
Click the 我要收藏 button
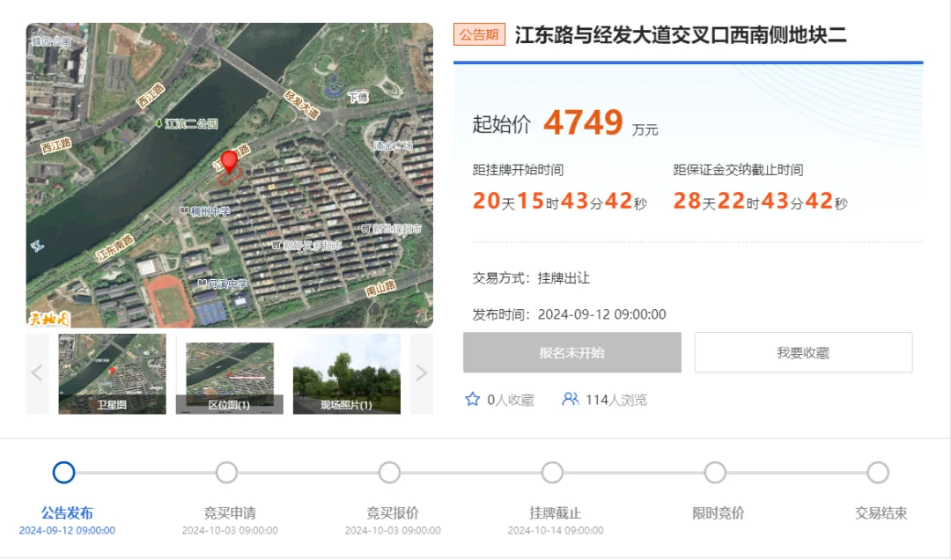(x=803, y=352)
